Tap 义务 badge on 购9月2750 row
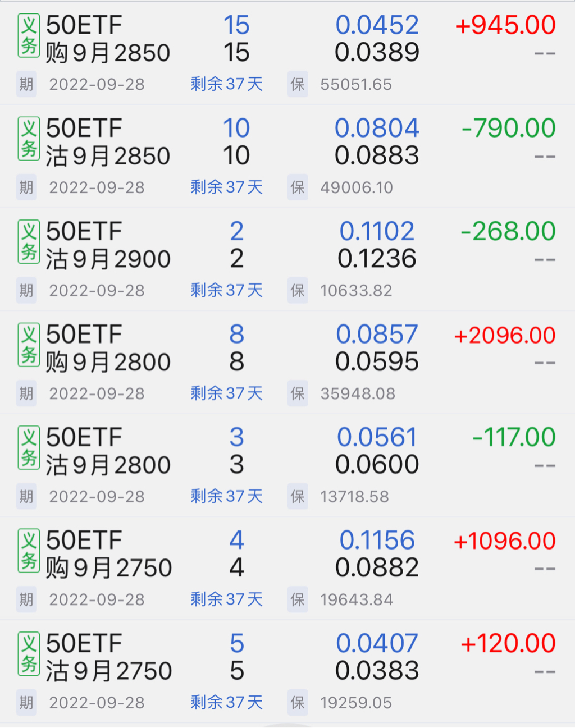 point(29,551)
